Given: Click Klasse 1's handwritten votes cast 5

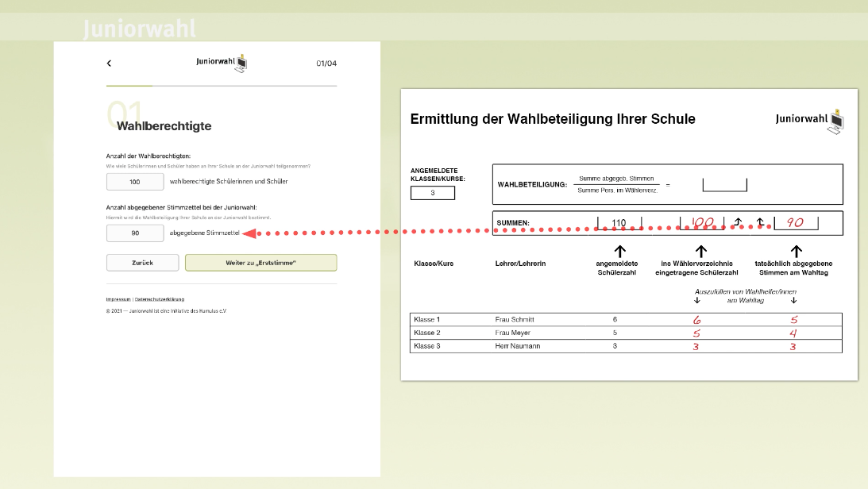Looking at the screenshot, I should pos(794,320).
